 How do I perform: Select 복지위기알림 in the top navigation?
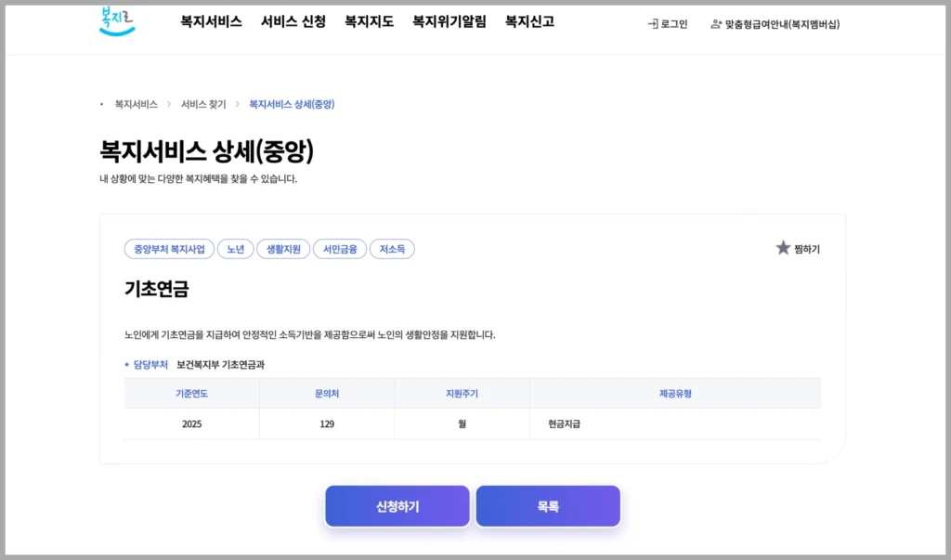[x=449, y=21]
